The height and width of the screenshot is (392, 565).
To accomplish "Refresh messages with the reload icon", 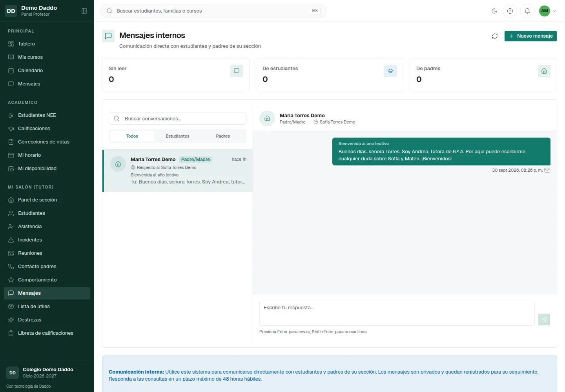I will [495, 36].
